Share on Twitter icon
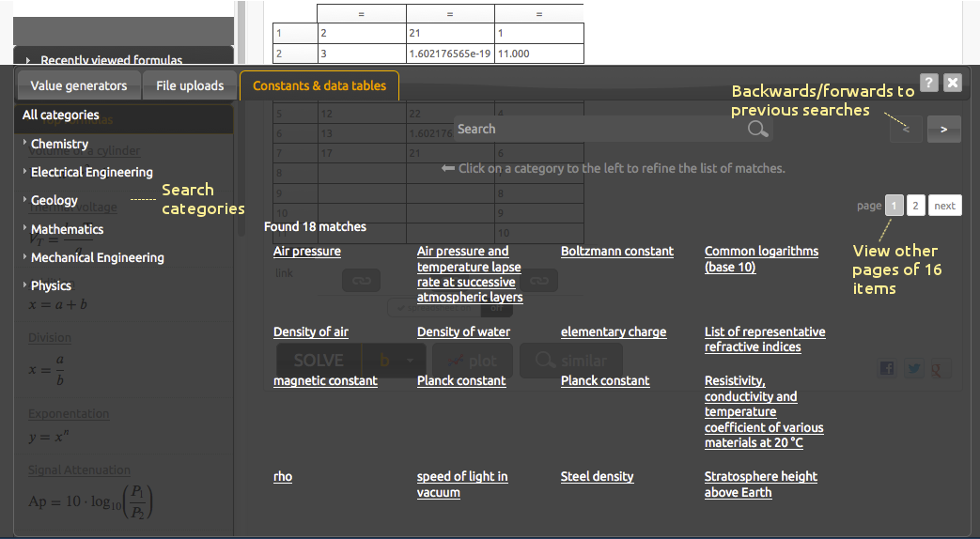 (x=913, y=368)
